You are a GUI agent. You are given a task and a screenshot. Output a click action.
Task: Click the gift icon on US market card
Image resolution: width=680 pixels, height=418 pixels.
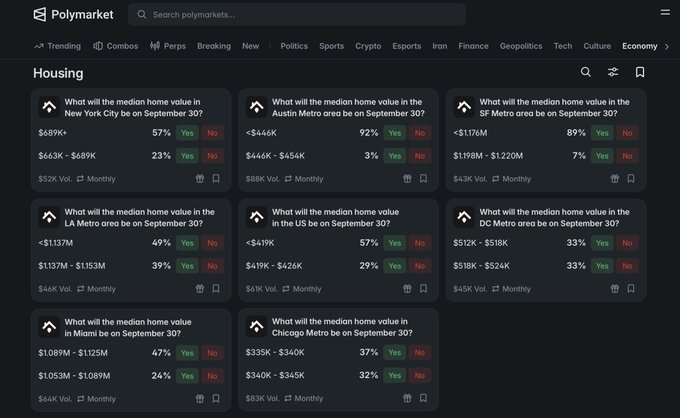(407, 288)
